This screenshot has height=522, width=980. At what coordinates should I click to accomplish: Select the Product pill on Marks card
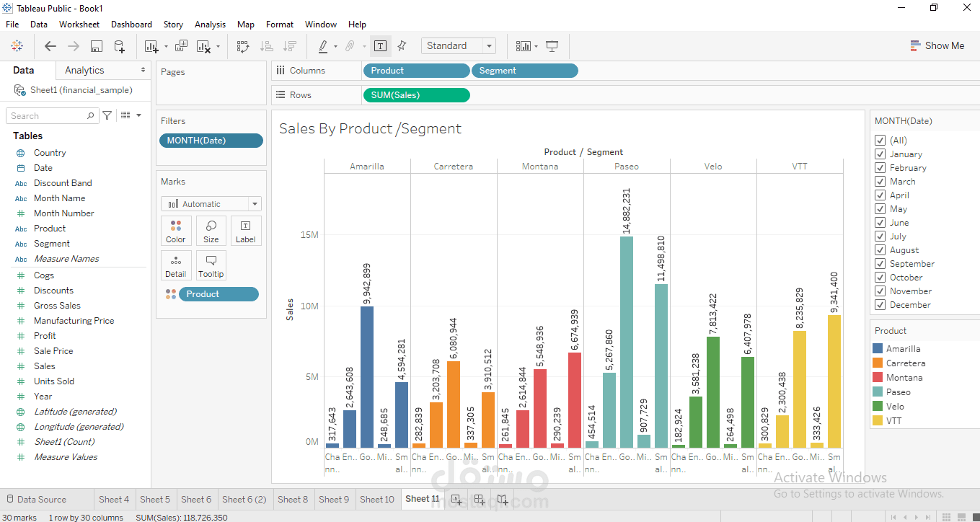[218, 294]
